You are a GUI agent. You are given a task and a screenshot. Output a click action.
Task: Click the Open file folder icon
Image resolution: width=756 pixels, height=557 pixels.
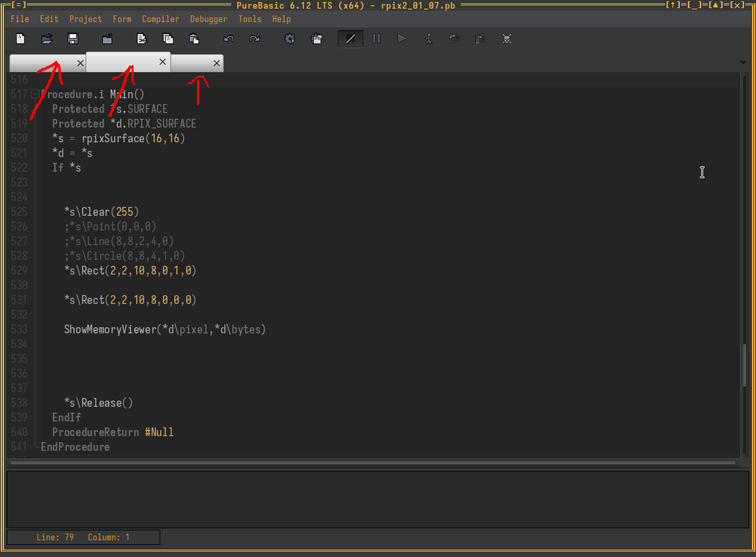(46, 39)
